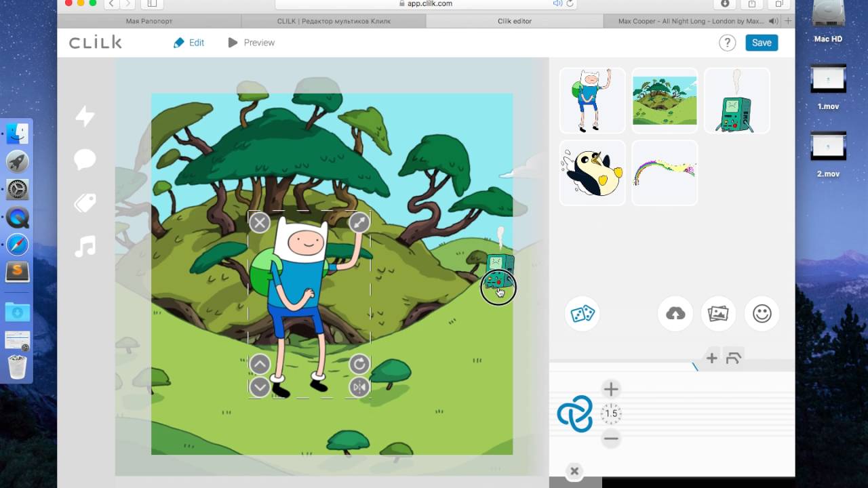Switch to Edit mode
Viewport: 868px width, 488px height.
[x=189, y=43]
